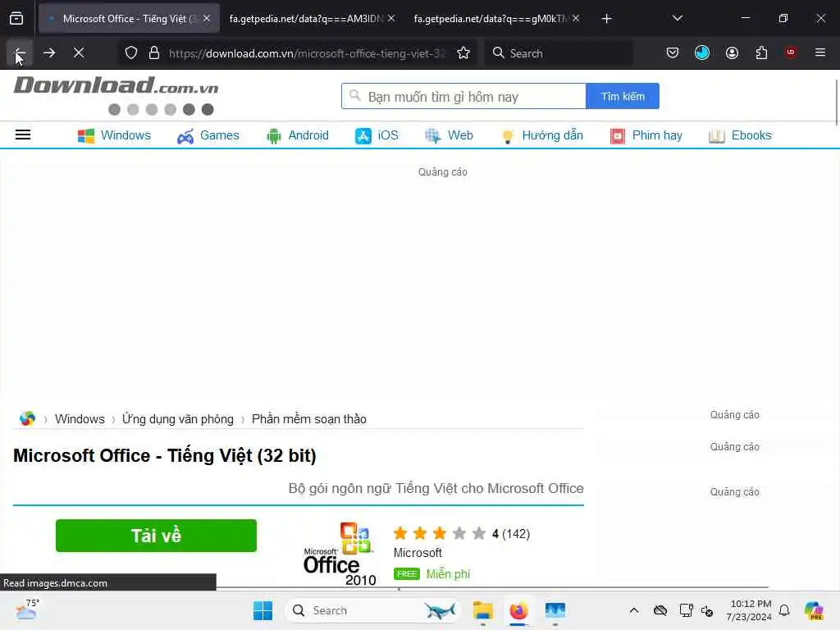The image size is (840, 630).
Task: Go to Windows breadcrumb link
Action: (x=80, y=419)
